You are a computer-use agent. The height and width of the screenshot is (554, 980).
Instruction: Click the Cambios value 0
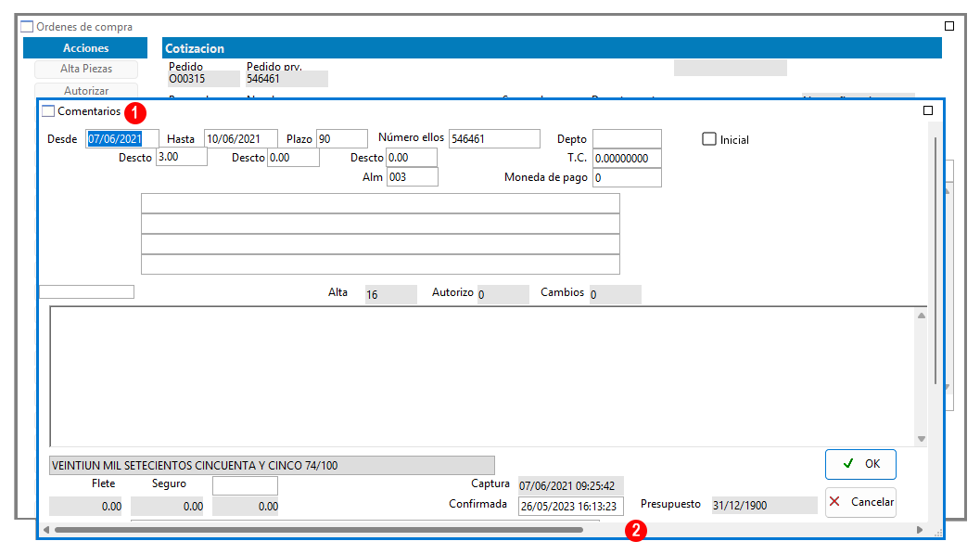coord(616,294)
